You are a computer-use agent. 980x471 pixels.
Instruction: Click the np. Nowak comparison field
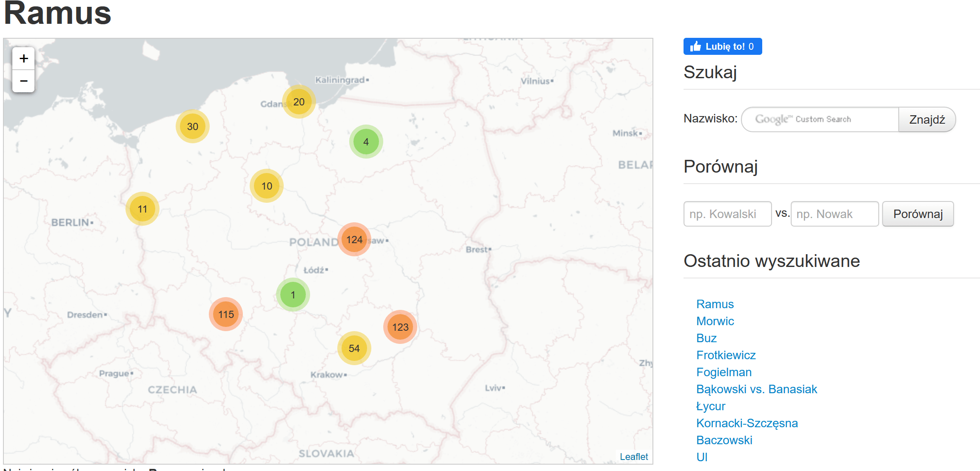835,214
